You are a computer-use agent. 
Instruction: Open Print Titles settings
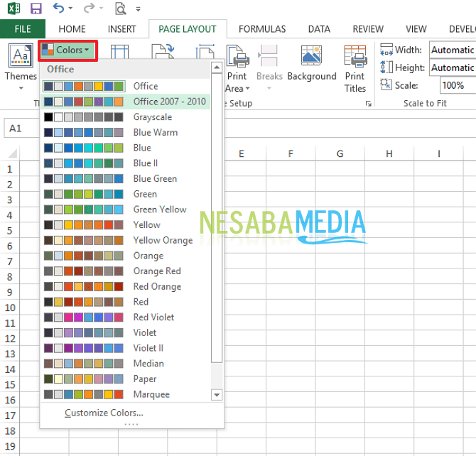[x=355, y=69]
